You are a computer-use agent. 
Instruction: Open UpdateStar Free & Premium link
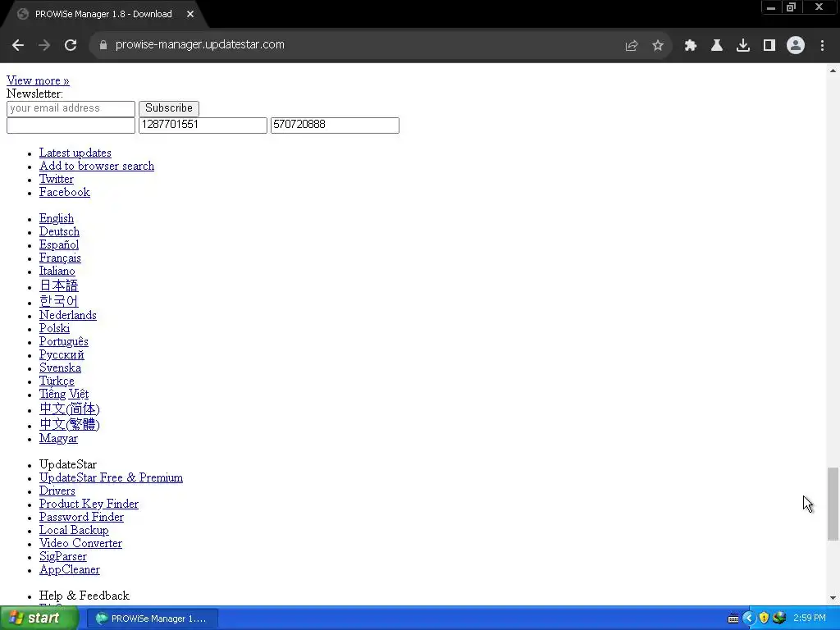pyautogui.click(x=111, y=478)
